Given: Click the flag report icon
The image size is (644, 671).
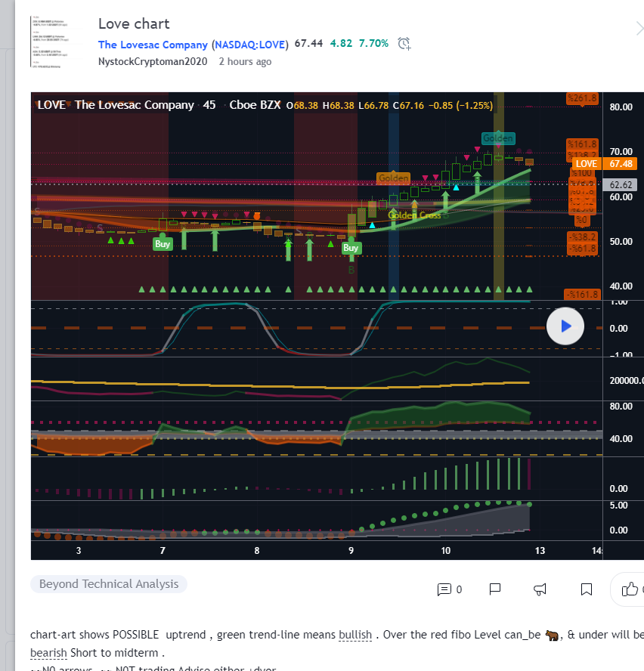Looking at the screenshot, I should click(x=495, y=589).
